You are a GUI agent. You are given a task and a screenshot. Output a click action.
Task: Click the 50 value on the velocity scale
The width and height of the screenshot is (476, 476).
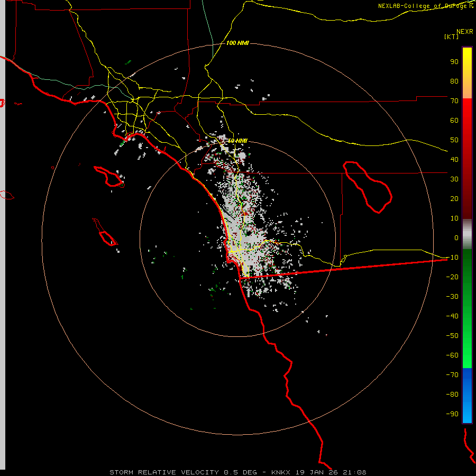tap(454, 140)
